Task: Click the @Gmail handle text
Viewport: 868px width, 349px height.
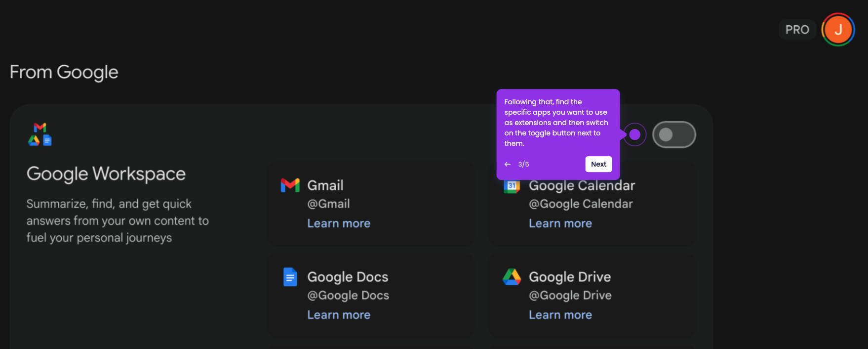Action: [x=329, y=204]
